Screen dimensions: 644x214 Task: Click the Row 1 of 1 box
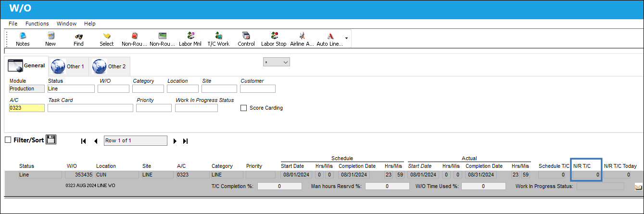coord(136,140)
